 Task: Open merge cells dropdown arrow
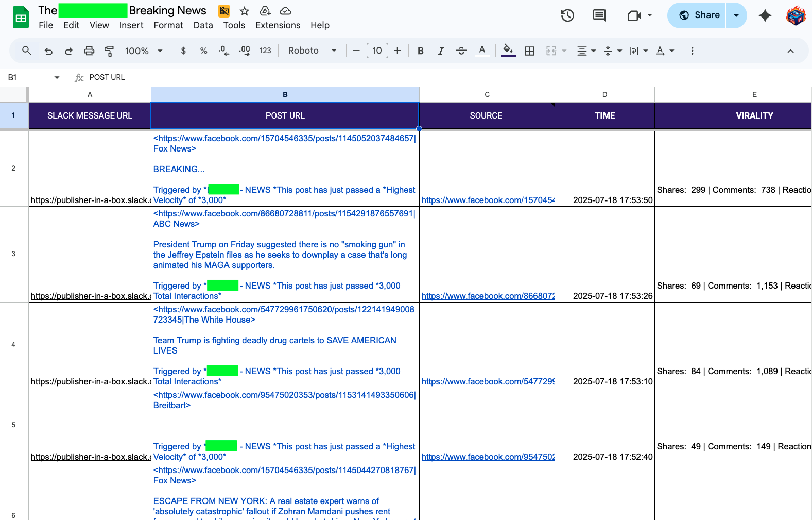point(564,51)
